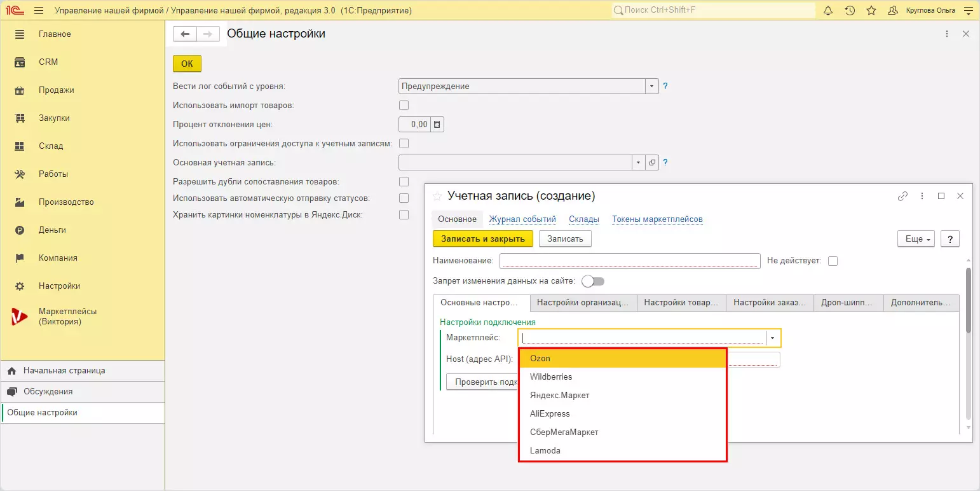Image resolution: width=980 pixels, height=491 pixels.
Task: Click the yellow OK button
Action: click(187, 64)
